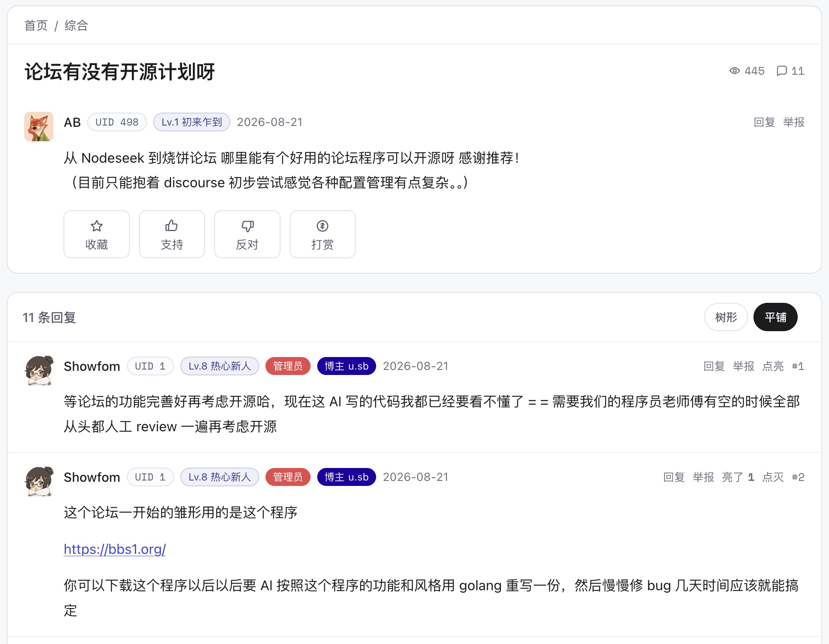Open Showfom username on reply #2

(x=92, y=477)
